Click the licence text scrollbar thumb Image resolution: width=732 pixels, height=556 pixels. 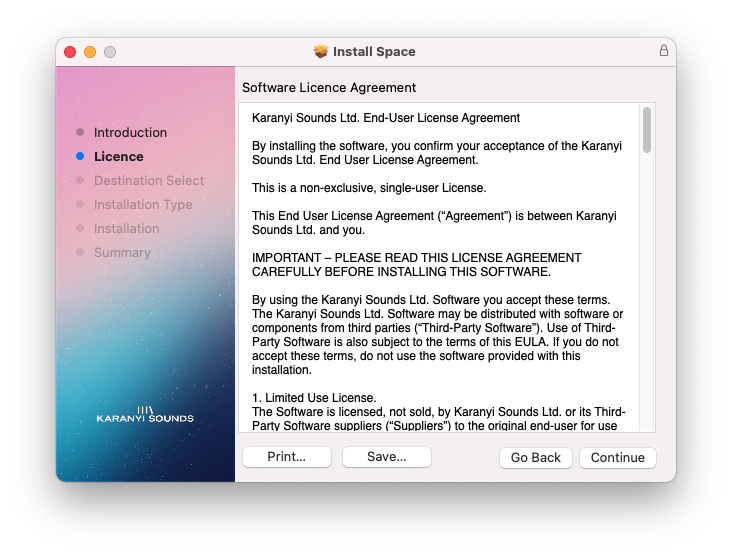coord(647,130)
